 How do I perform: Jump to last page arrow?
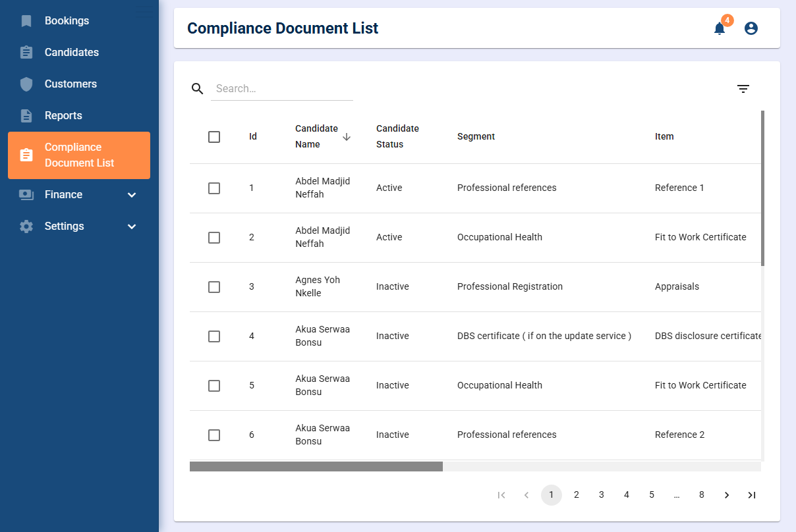tap(752, 495)
